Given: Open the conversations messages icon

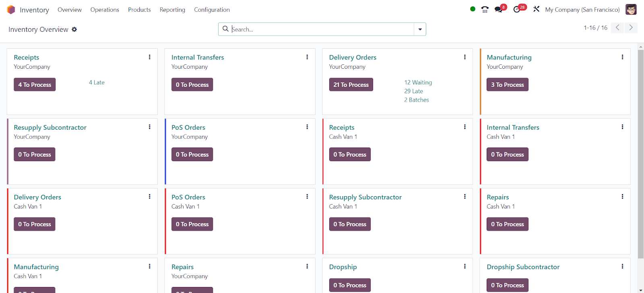Looking at the screenshot, I should coord(499,10).
